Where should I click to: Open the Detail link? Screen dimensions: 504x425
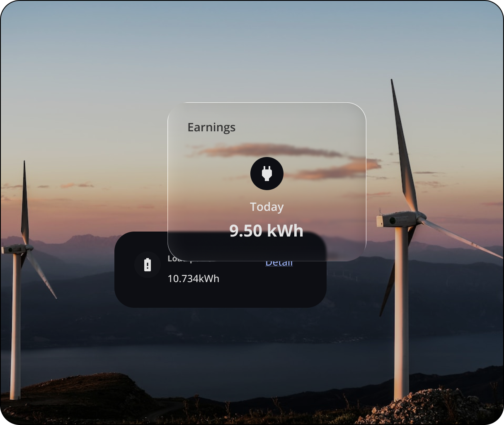279,263
